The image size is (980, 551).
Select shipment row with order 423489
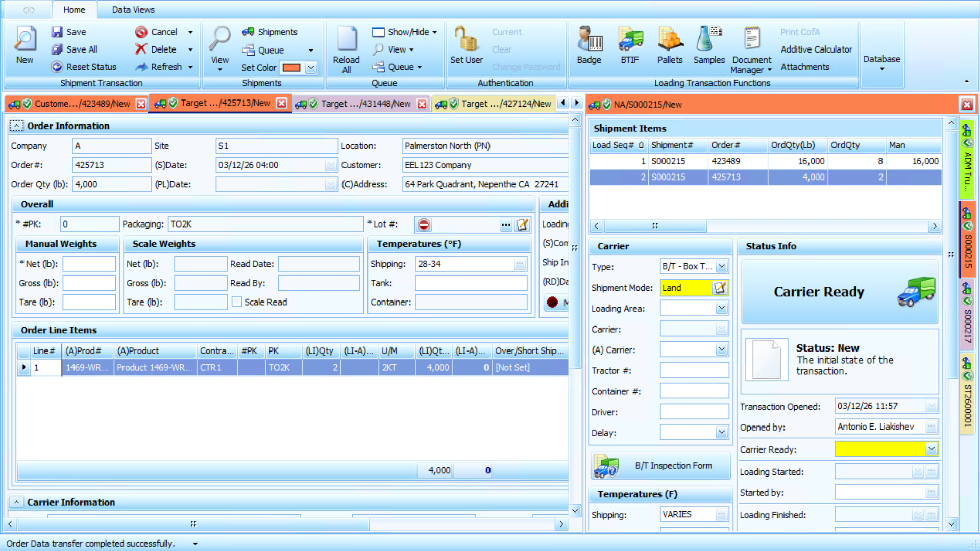(765, 161)
